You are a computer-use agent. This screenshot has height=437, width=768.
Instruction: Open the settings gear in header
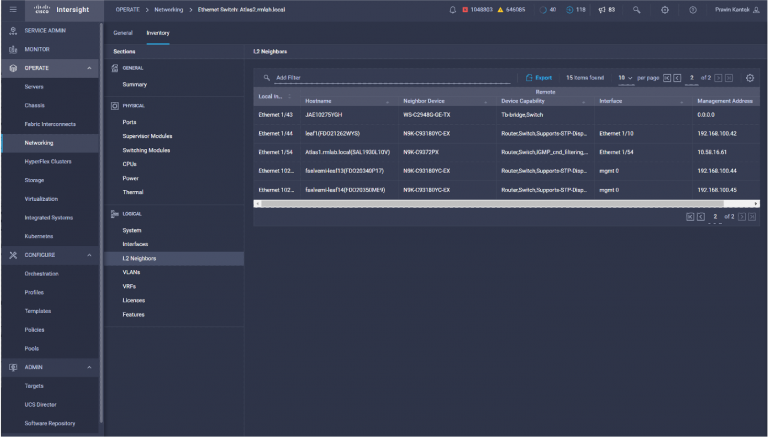(665, 10)
